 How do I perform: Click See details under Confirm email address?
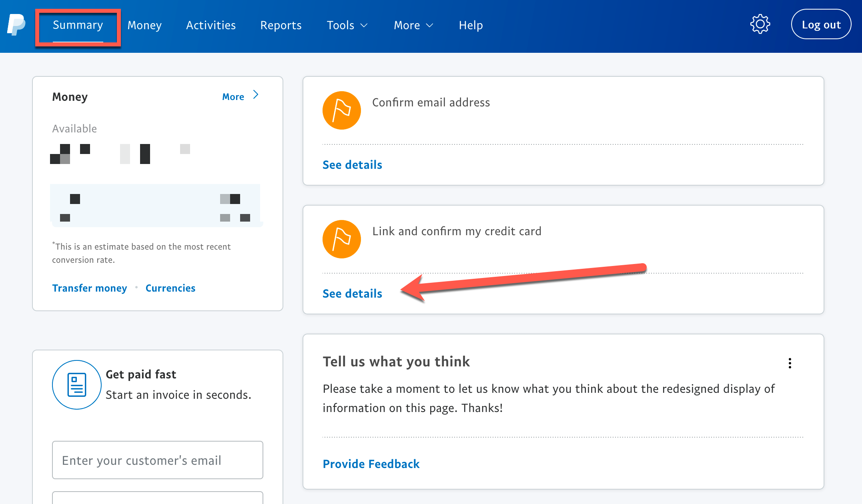(352, 165)
